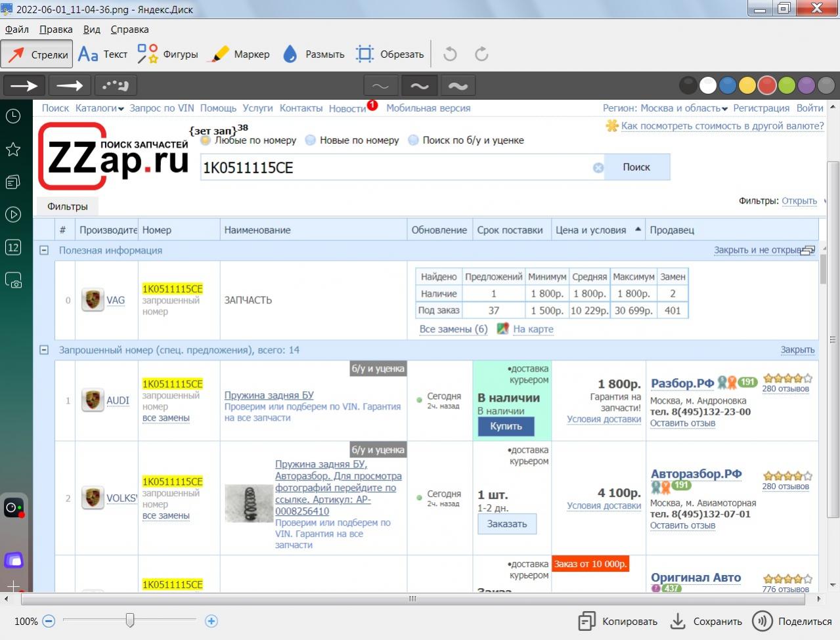
Task: Click the zoom slider handle
Action: pos(130,620)
